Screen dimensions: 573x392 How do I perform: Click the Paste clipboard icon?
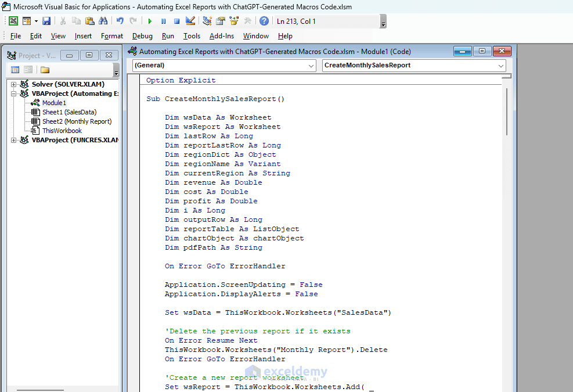tap(89, 21)
